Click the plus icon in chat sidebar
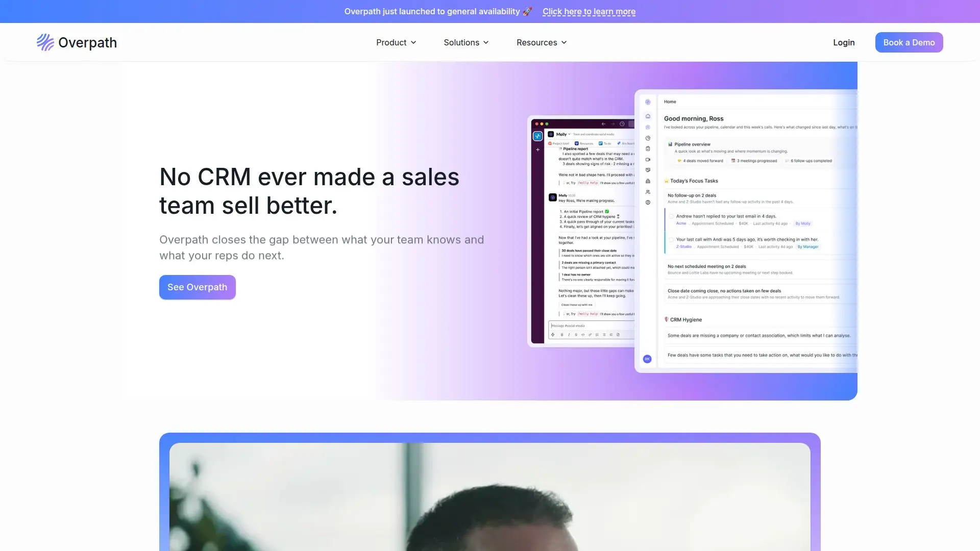This screenshot has height=551, width=980. tap(537, 149)
